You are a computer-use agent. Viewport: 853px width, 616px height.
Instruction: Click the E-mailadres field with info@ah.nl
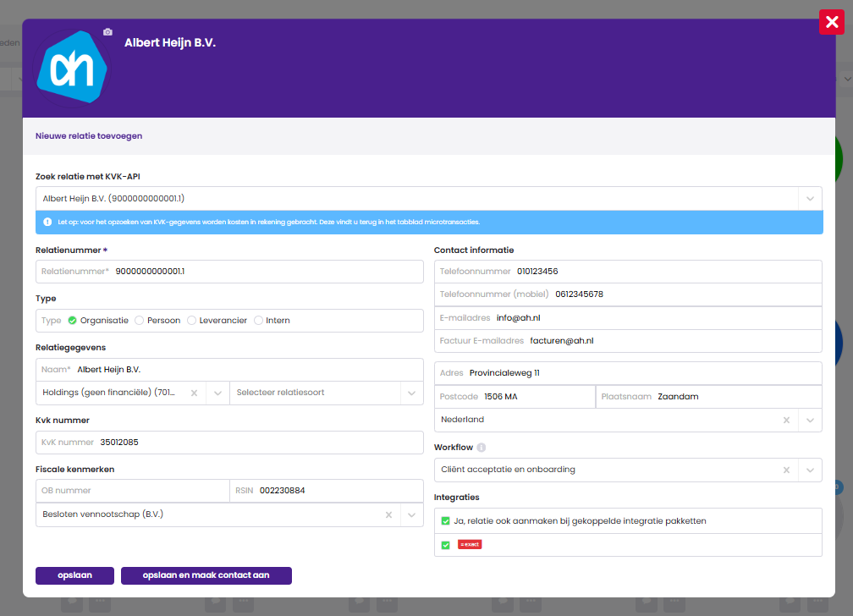[628, 318]
